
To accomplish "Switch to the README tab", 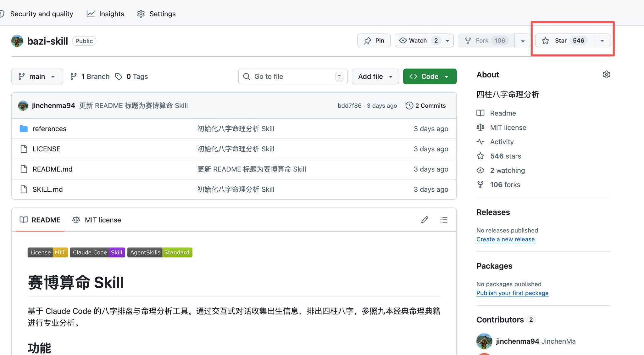I will click(40, 220).
